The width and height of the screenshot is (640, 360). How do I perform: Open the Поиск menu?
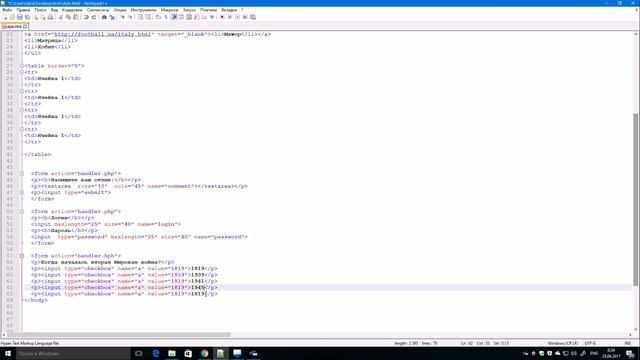coord(40,10)
